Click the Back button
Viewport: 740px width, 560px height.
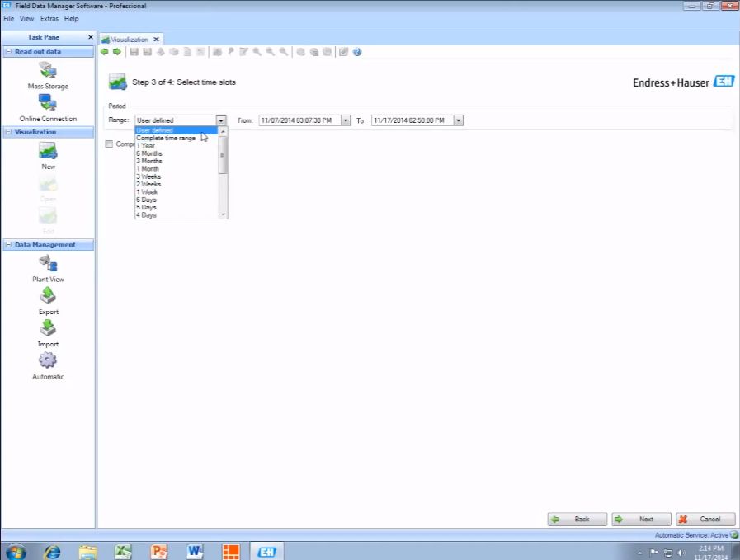pyautogui.click(x=577, y=519)
